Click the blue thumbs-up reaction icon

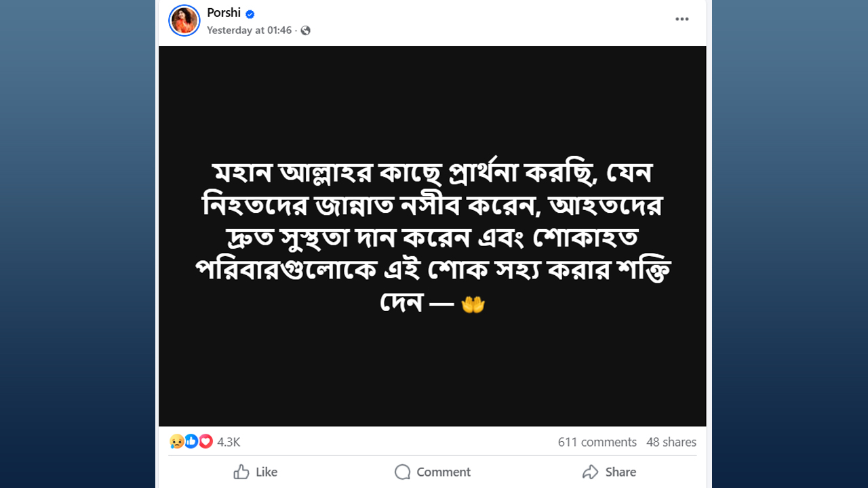coord(191,442)
